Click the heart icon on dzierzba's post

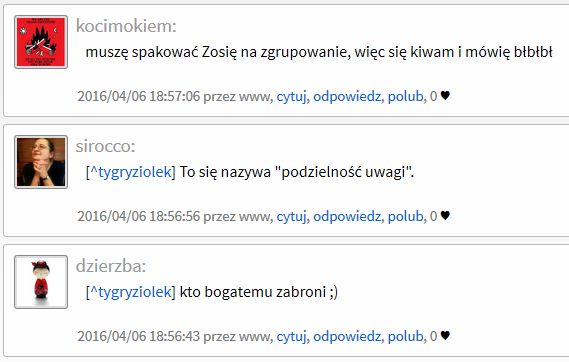point(445,336)
